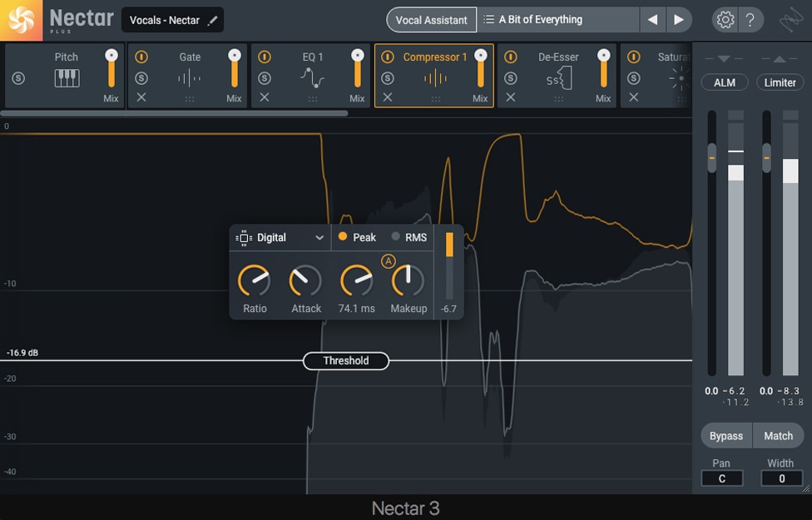Click the output gain fader handle
Screen dimensions: 812x520
[x=766, y=157]
